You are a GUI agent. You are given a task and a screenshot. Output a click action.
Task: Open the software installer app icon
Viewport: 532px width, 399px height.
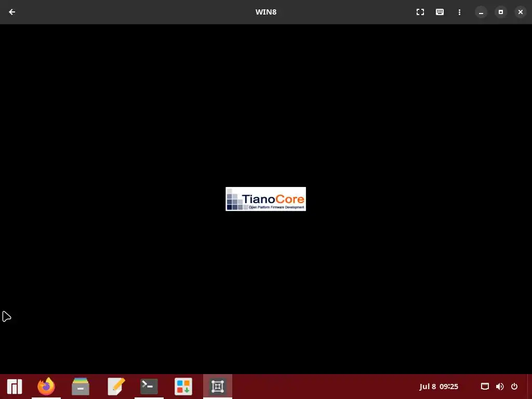pyautogui.click(x=183, y=387)
